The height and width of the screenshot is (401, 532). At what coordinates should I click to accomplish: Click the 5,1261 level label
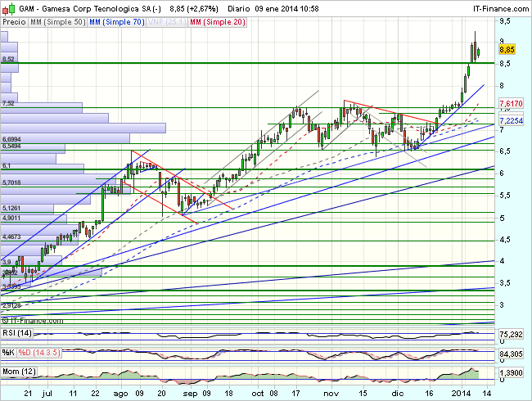(11, 208)
